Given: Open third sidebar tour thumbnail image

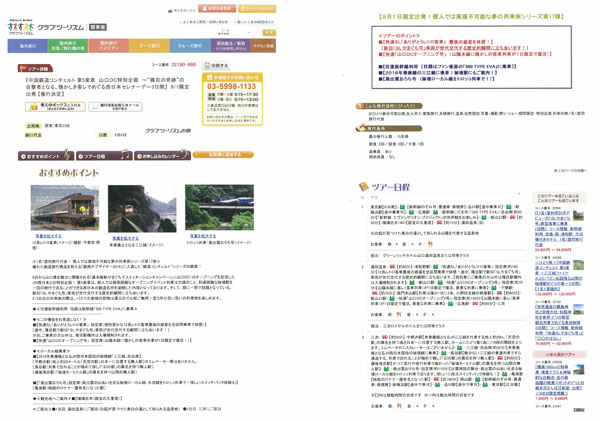Looking at the screenshot, I should coord(579,309).
